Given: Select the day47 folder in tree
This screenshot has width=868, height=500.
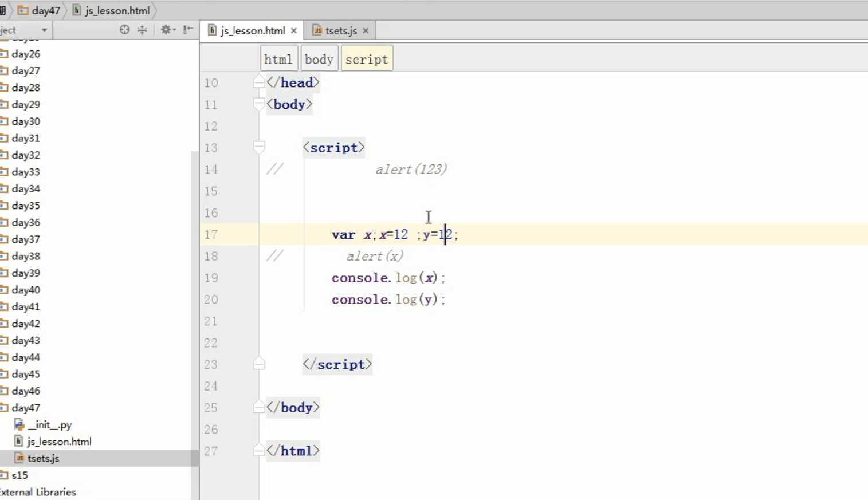Looking at the screenshot, I should point(25,408).
